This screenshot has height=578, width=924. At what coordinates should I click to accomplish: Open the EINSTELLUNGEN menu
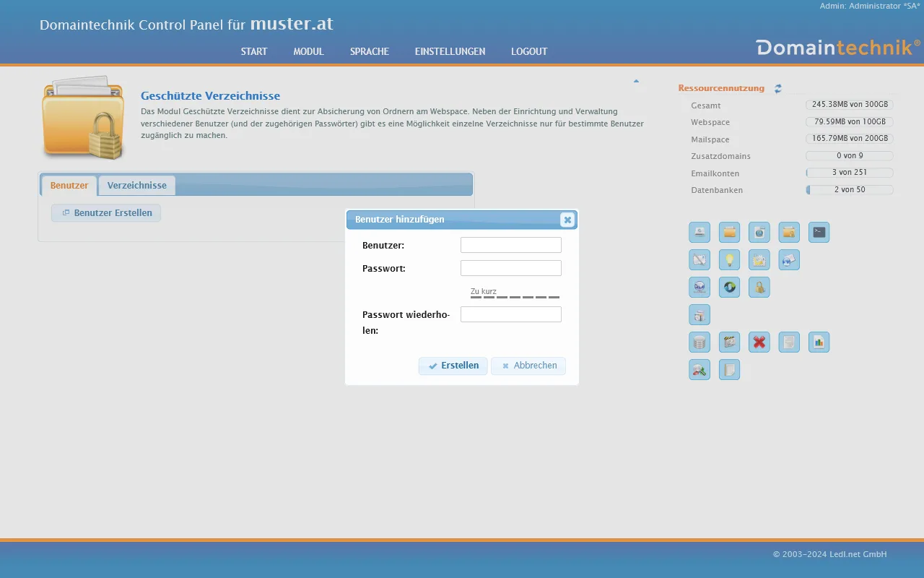(450, 51)
